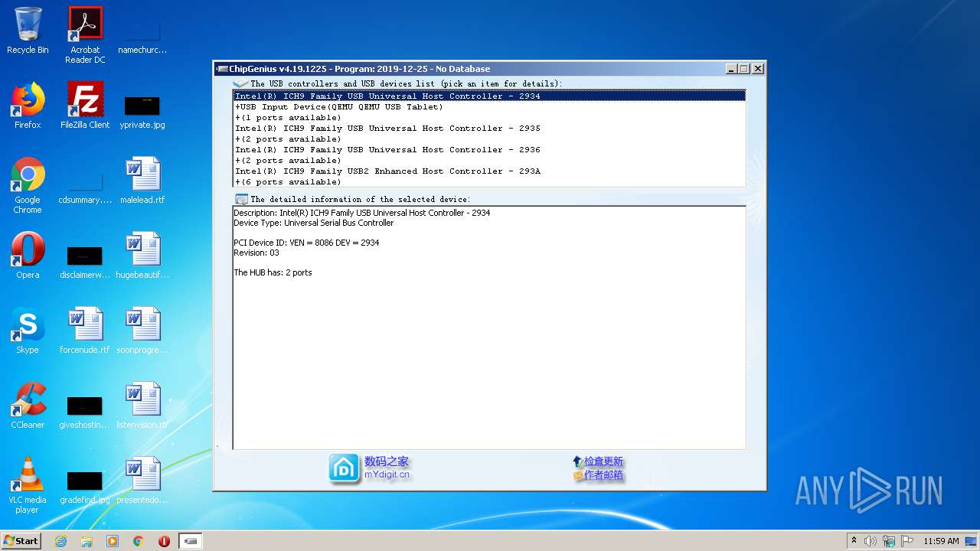The width and height of the screenshot is (980, 551).
Task: Select the namechurc desktop file
Action: click(142, 35)
